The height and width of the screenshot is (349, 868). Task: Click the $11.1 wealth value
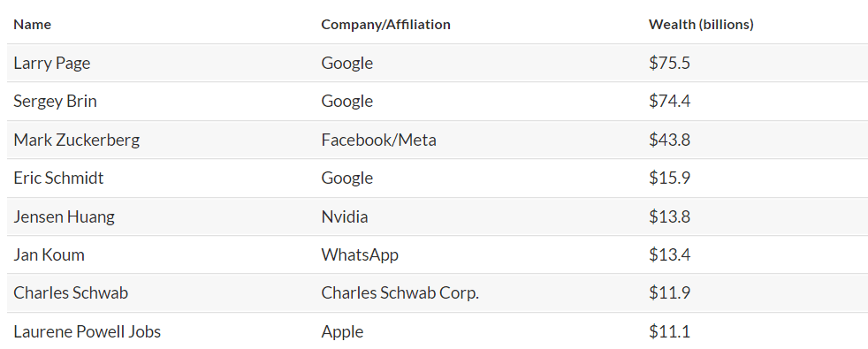(x=669, y=332)
